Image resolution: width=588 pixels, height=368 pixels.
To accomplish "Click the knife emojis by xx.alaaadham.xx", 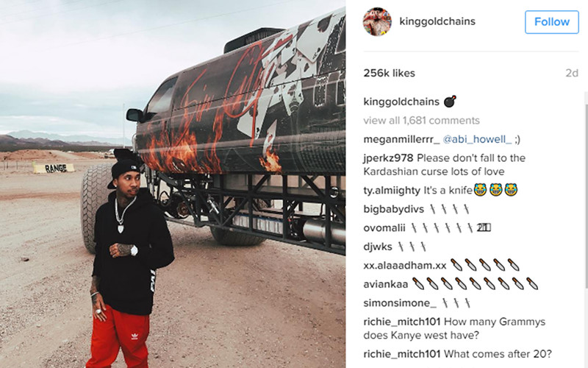I will tap(485, 265).
